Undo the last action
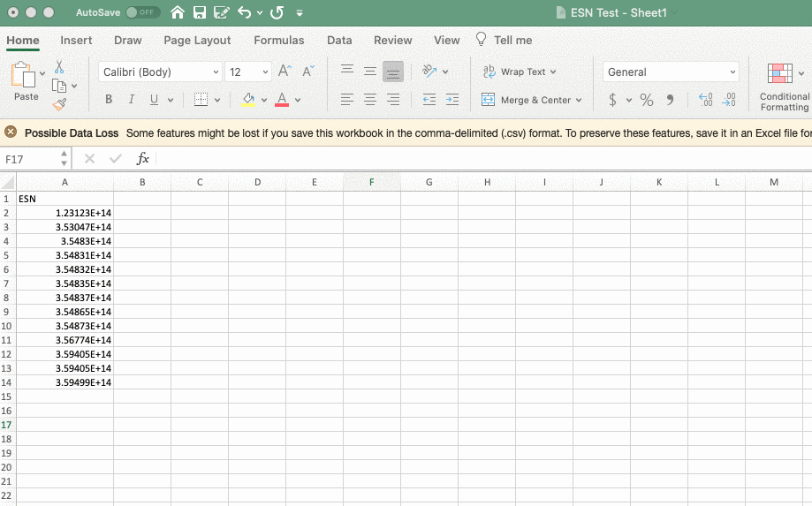This screenshot has height=506, width=812. pyautogui.click(x=245, y=12)
